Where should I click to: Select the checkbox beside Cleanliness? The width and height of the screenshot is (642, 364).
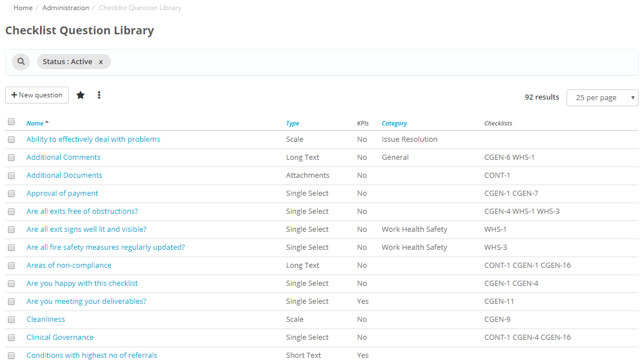coord(11,319)
